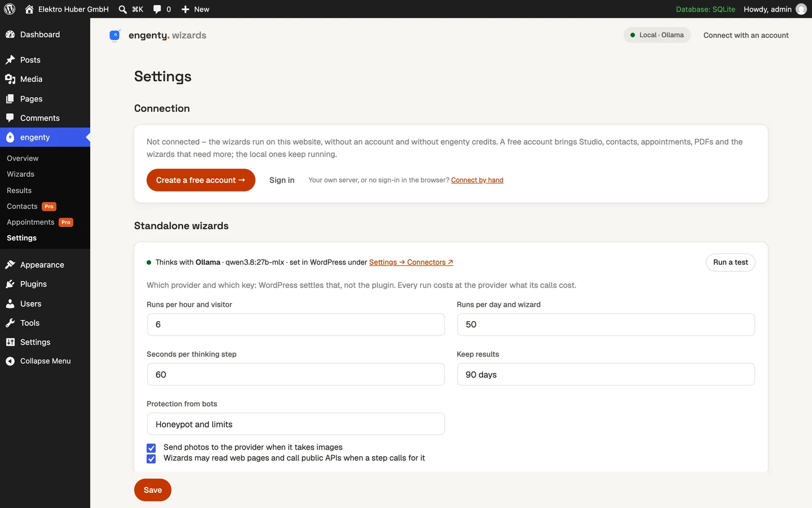Click the Database: SQLite indicator
The height and width of the screenshot is (508, 812).
[x=705, y=9]
